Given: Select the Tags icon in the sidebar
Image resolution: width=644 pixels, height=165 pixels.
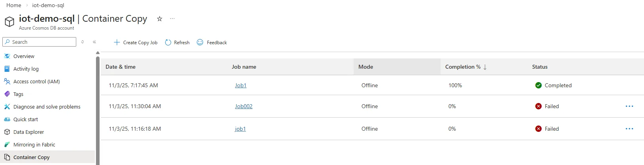Looking at the screenshot, I should 7,94.
